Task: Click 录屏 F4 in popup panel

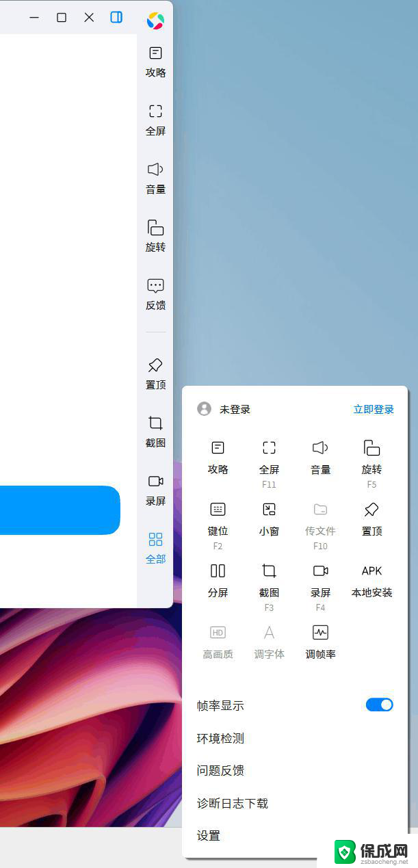Action: [321, 588]
